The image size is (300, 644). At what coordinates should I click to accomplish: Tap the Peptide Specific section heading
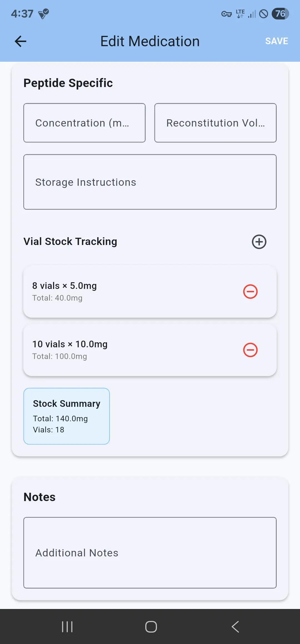coord(68,83)
